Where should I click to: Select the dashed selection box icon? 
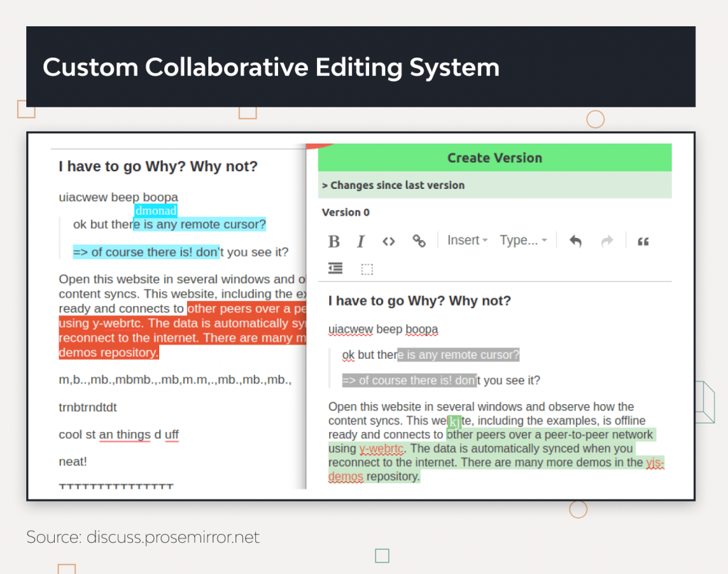(366, 269)
